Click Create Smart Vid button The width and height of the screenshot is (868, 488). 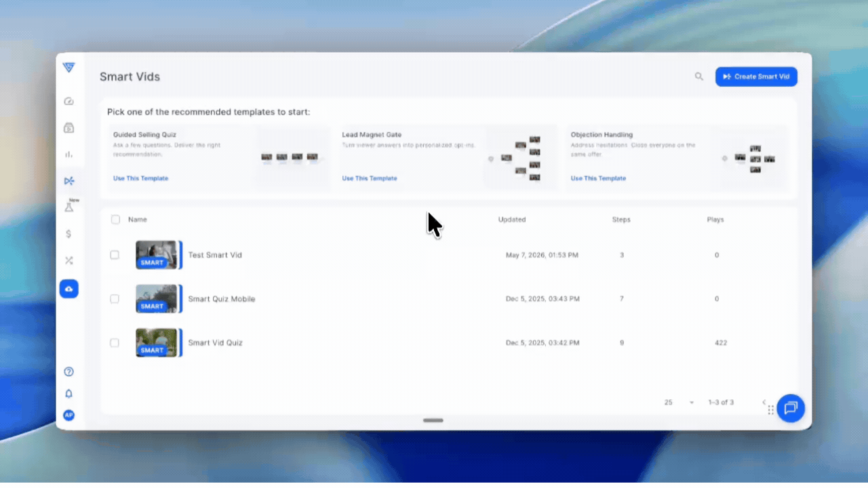point(756,77)
